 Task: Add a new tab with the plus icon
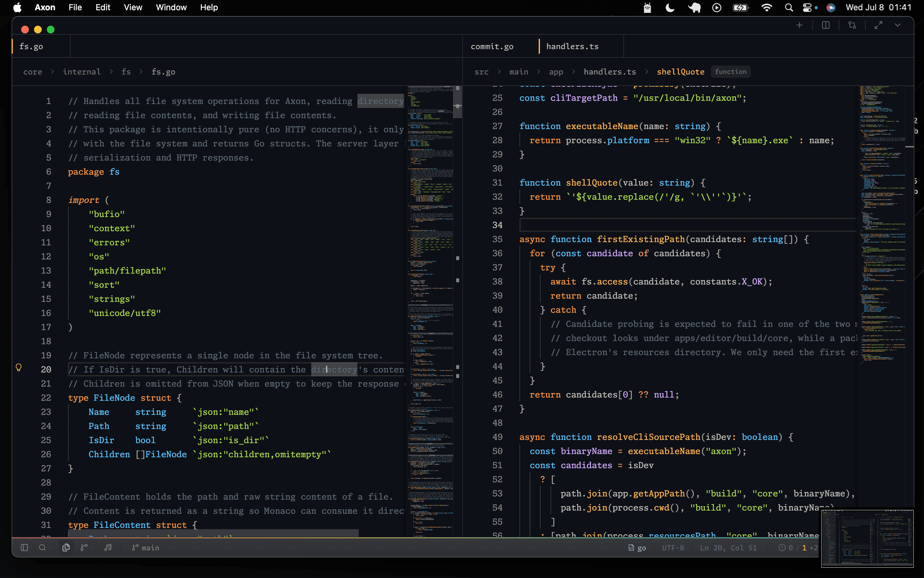[x=799, y=25]
